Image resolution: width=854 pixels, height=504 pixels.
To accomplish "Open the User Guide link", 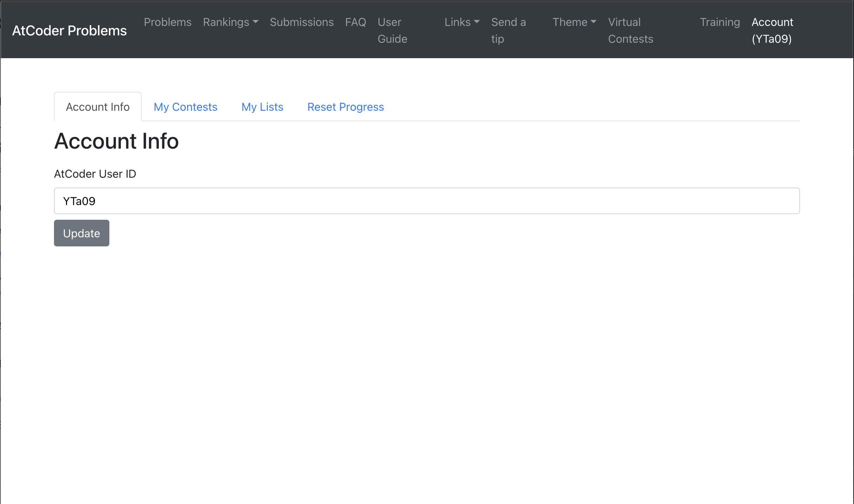I will click(x=392, y=30).
